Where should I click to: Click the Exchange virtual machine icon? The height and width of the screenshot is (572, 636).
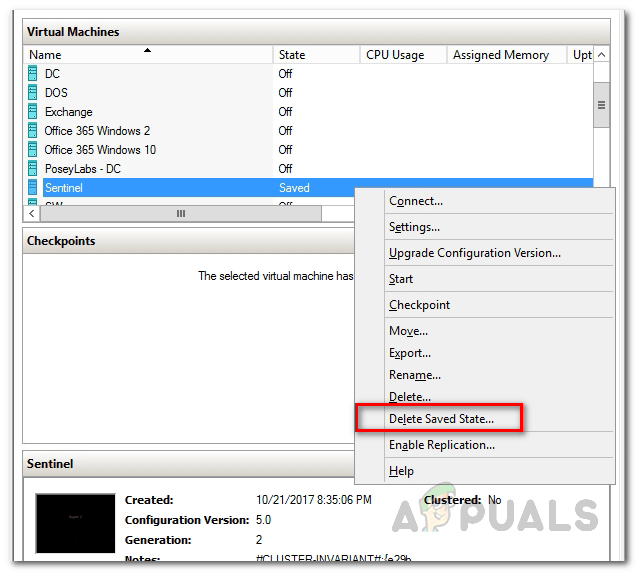coord(33,112)
